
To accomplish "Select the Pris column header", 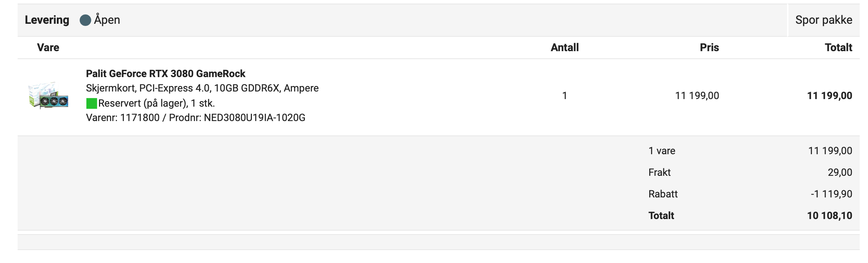I will click(709, 48).
